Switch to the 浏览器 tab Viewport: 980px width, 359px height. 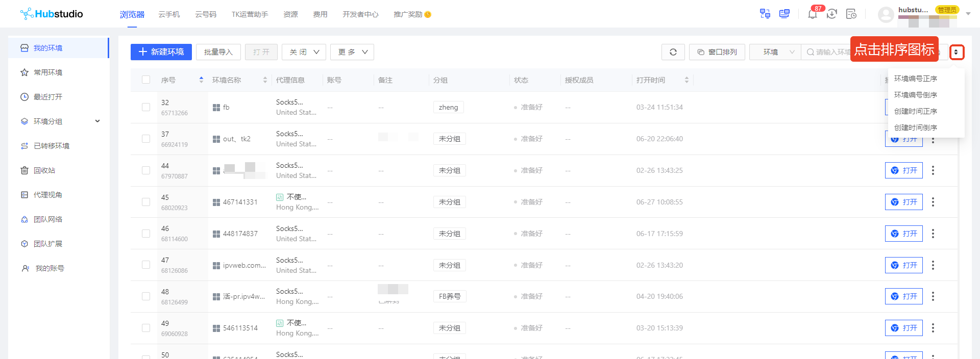pyautogui.click(x=132, y=14)
